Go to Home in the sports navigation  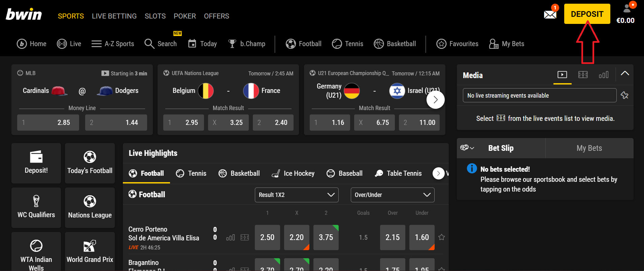click(32, 44)
